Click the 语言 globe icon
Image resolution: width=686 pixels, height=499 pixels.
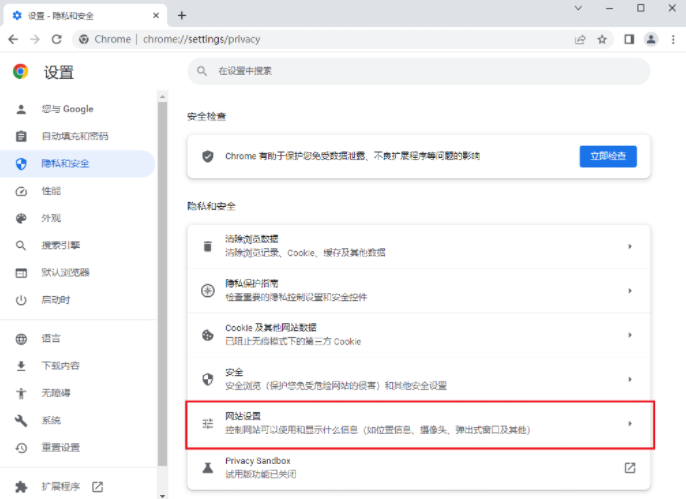(21, 339)
